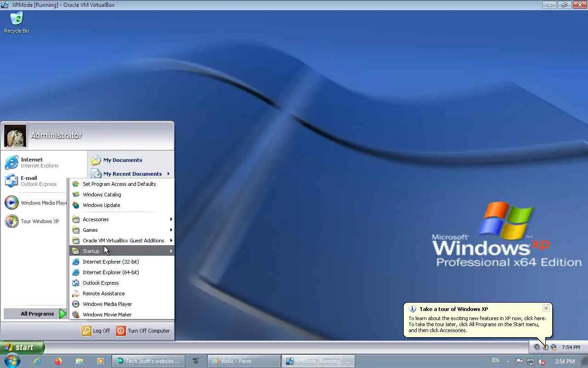Open Outlook Express from programs list
This screenshot has width=588, height=368.
point(122,283)
